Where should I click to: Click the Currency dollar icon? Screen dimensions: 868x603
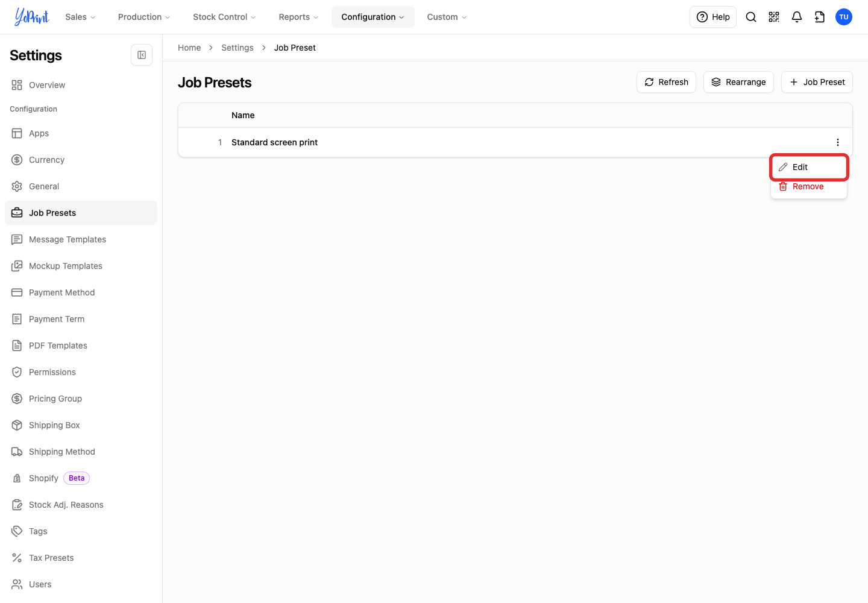tap(17, 160)
